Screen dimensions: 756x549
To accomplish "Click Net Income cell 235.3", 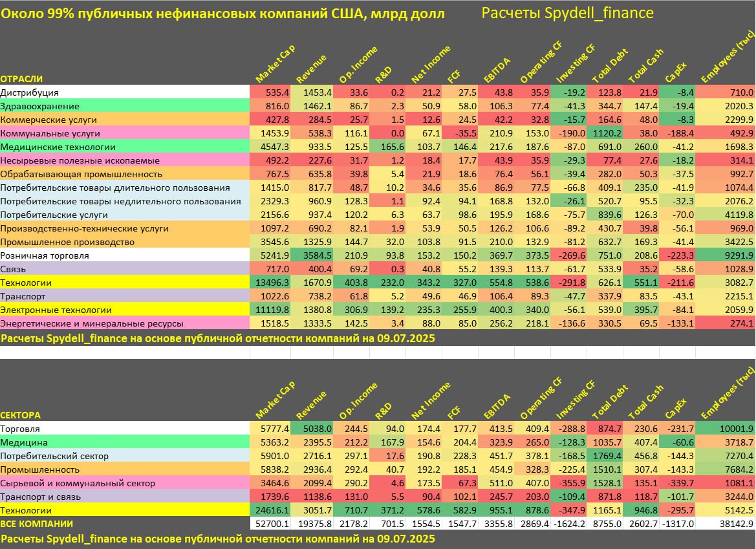I will pyautogui.click(x=424, y=310).
